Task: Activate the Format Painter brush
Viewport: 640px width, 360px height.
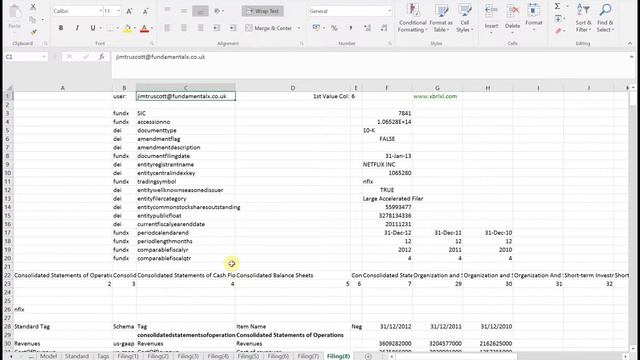Action: coord(33,32)
